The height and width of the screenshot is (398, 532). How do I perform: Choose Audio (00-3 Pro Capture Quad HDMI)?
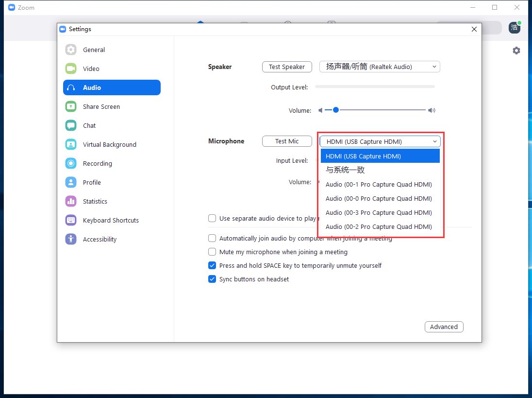(380, 212)
